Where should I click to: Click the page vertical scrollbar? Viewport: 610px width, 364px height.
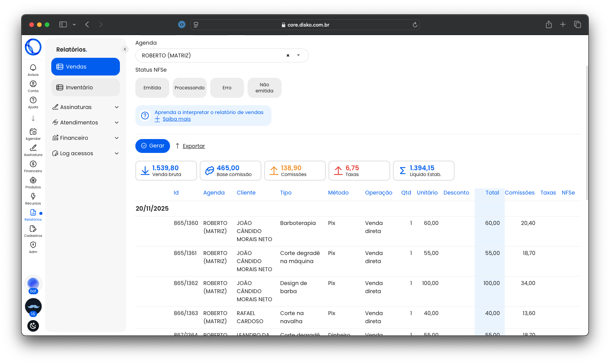click(587, 133)
